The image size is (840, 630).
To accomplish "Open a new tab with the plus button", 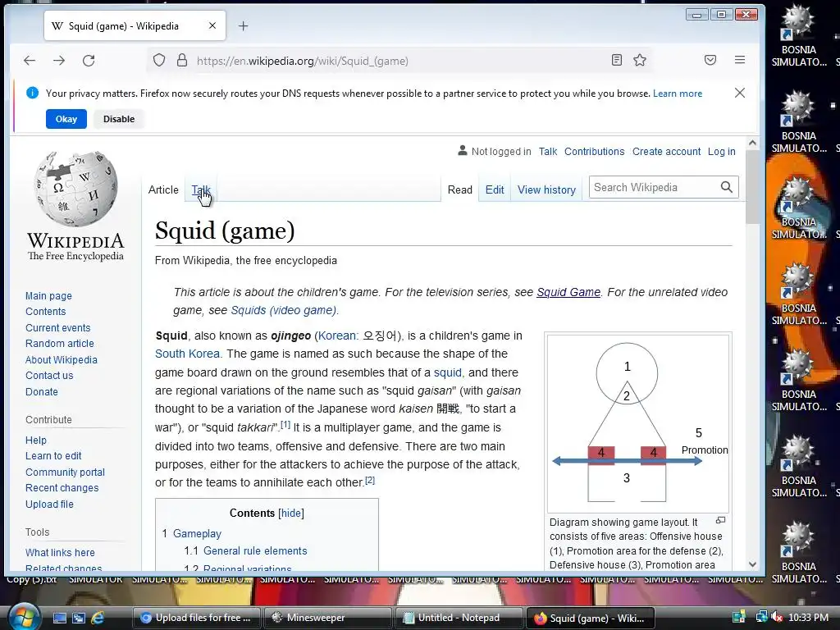I will pyautogui.click(x=243, y=25).
